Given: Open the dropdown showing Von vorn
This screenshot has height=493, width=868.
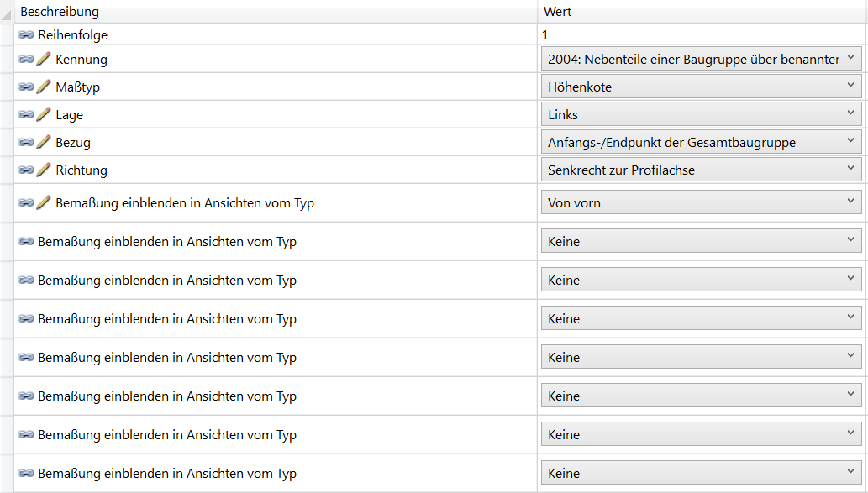Looking at the screenshot, I should (701, 202).
